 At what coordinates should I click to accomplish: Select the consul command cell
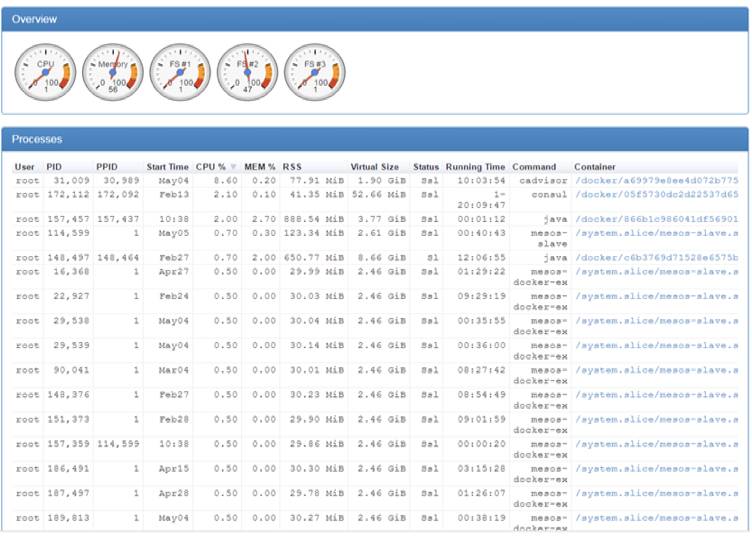coord(549,195)
